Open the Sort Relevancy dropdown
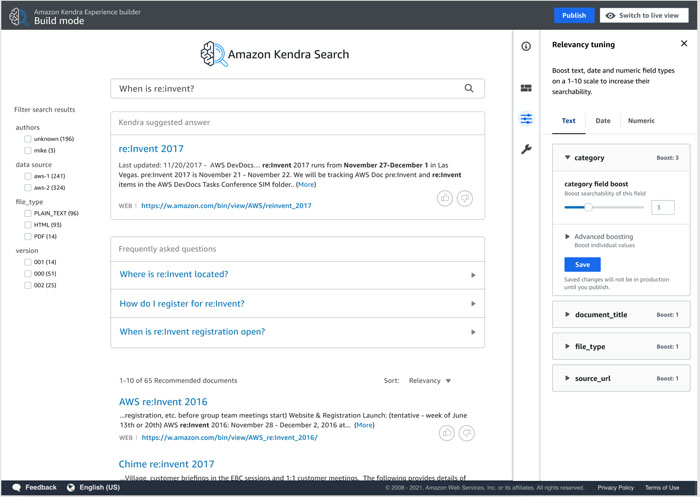Image resolution: width=700 pixels, height=497 pixels. [x=429, y=380]
